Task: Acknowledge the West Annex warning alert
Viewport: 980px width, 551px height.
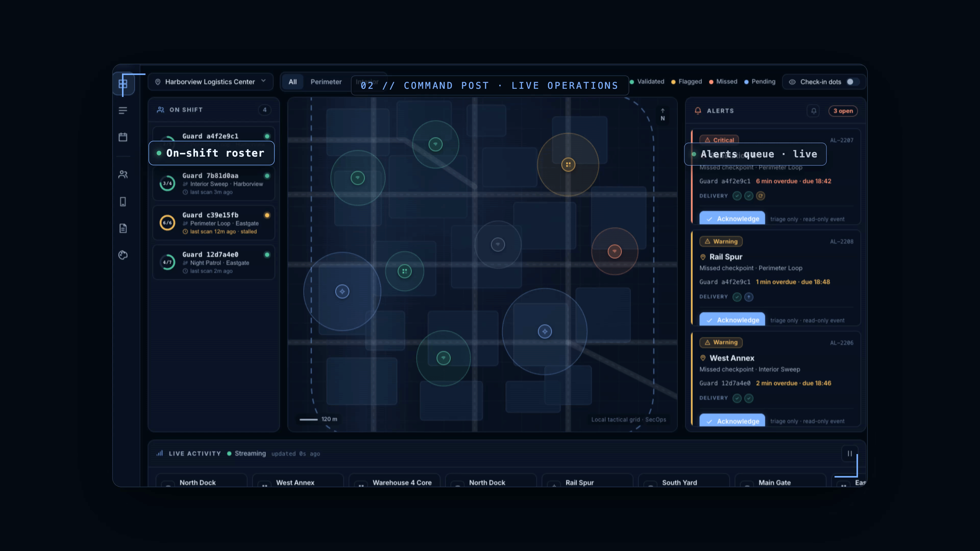Action: 732,421
